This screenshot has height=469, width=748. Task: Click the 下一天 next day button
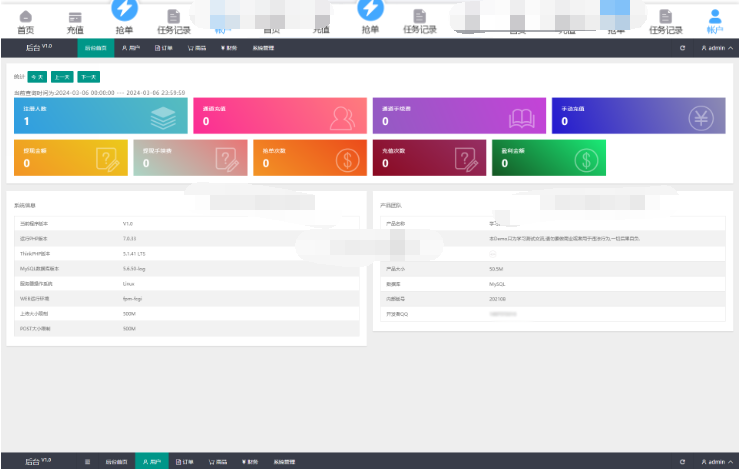88,76
